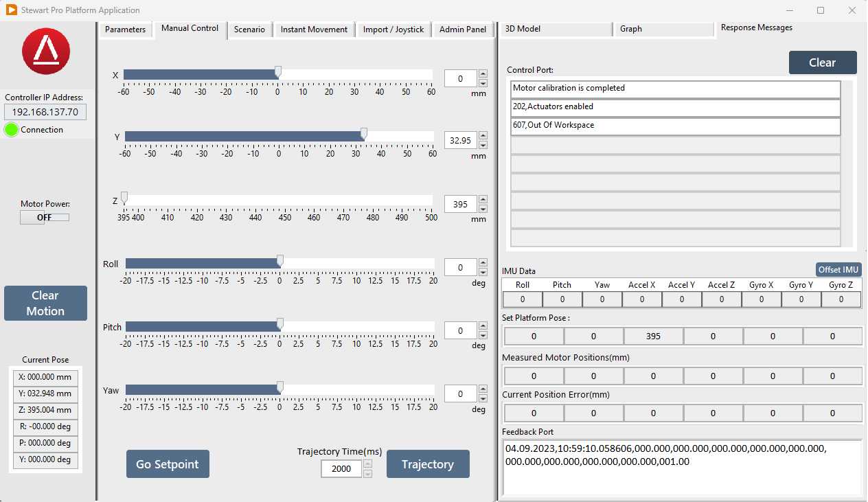Click the Controller IP Address field
Viewport: 868px width, 502px height.
[x=45, y=111]
